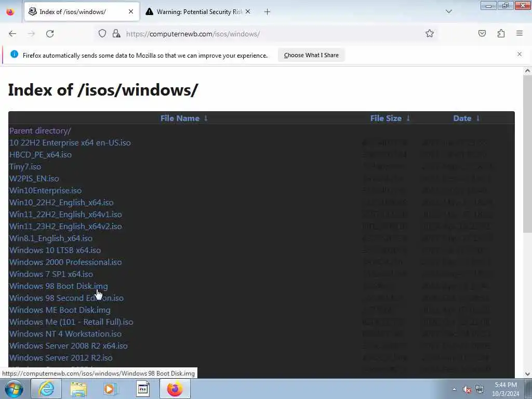Open Windows 98 Second Edition.iso
Screen dimensions: 532x399
(66, 298)
